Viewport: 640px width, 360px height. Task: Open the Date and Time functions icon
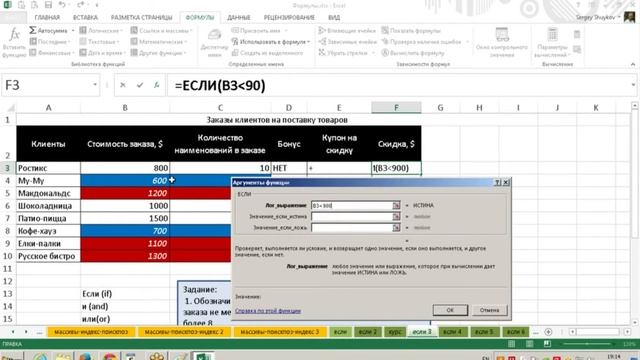click(83, 53)
